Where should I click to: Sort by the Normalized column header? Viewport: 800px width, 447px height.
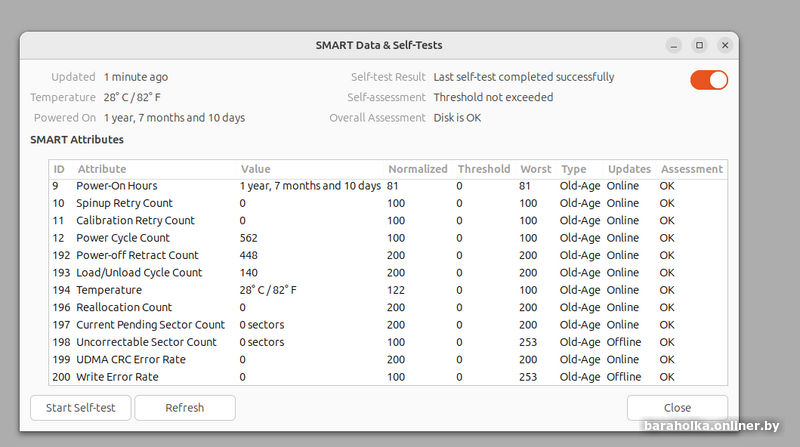pyautogui.click(x=417, y=169)
